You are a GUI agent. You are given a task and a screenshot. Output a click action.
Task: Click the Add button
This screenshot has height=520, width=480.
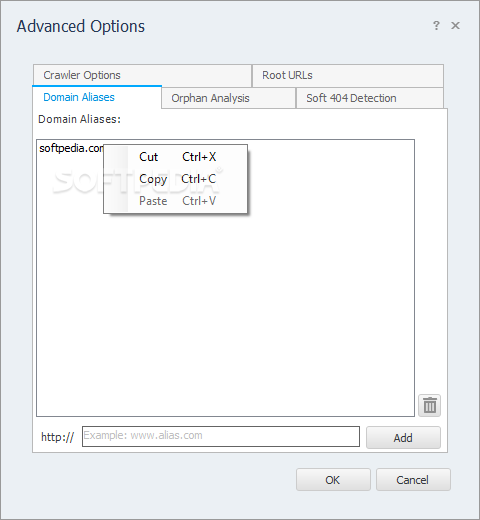tap(403, 437)
